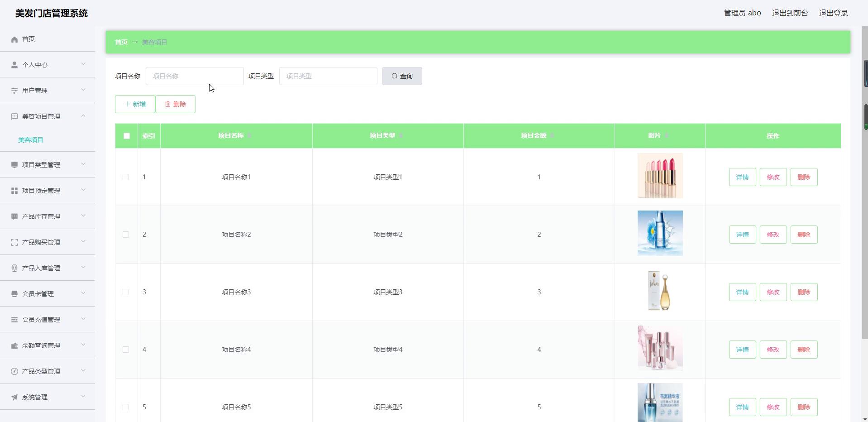Click the sort icon on 项目金额 column header

[x=552, y=136]
